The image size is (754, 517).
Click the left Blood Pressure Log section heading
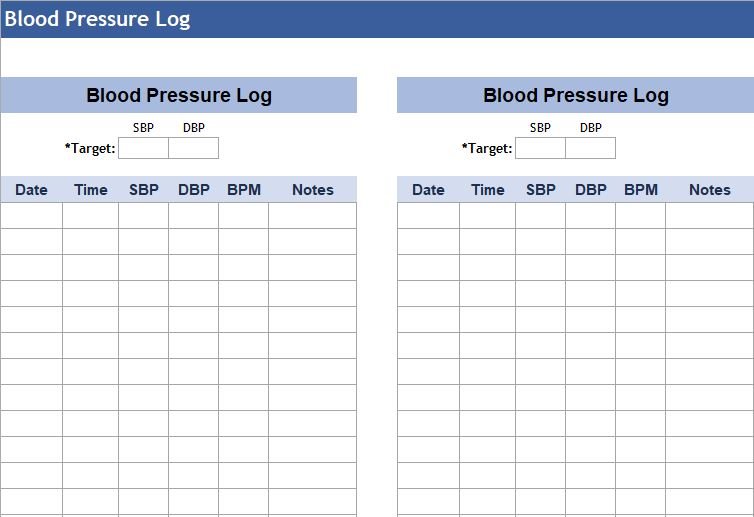click(179, 95)
